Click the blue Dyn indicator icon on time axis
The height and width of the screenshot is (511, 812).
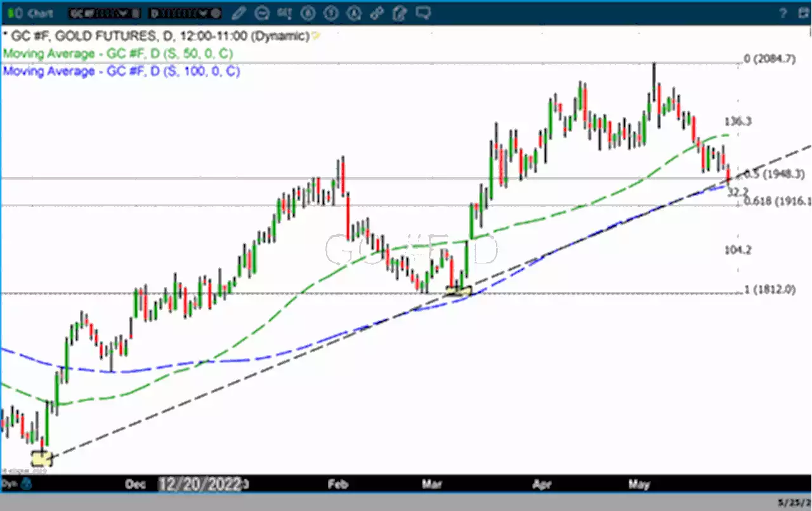(27, 485)
